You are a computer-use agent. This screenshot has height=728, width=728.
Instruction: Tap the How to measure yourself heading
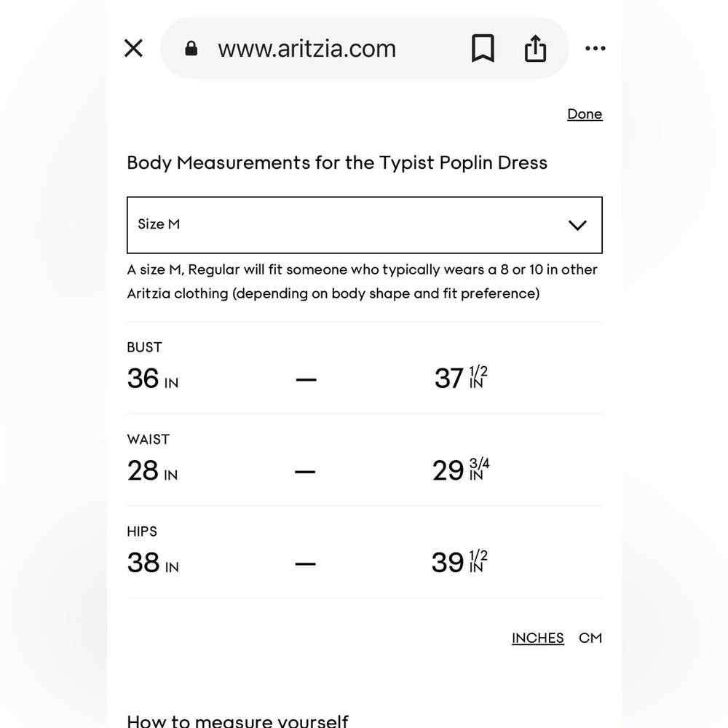click(237, 721)
